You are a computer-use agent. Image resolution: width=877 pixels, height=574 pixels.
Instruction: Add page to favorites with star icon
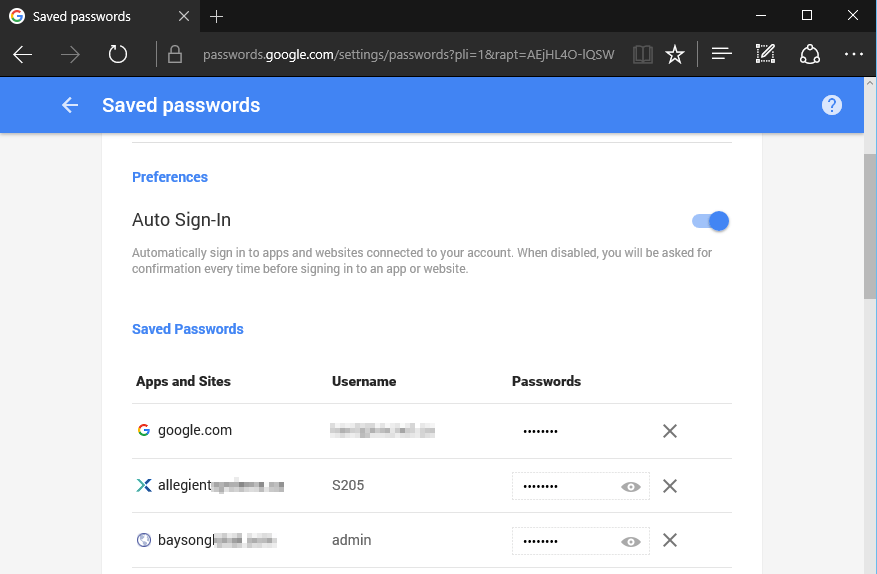(675, 54)
